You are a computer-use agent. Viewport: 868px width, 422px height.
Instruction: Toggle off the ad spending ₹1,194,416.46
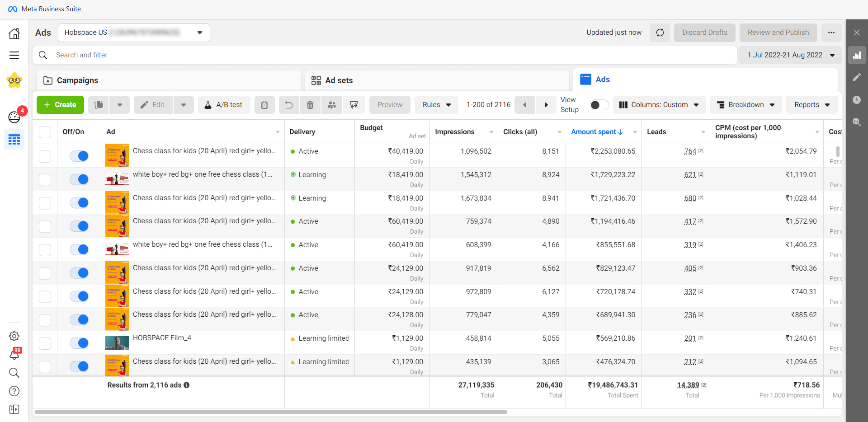pos(79,226)
